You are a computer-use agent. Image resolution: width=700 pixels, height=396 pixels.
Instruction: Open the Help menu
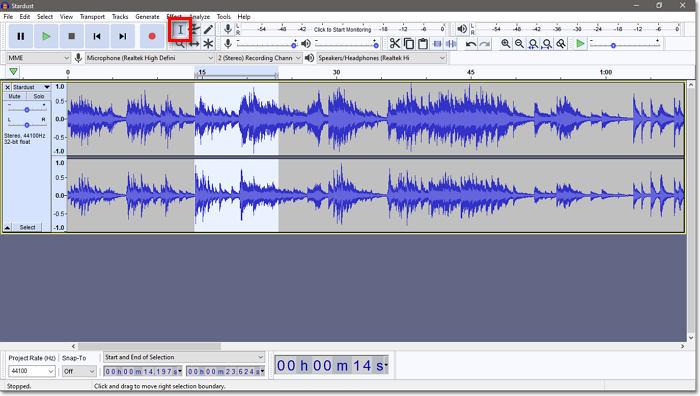point(244,17)
